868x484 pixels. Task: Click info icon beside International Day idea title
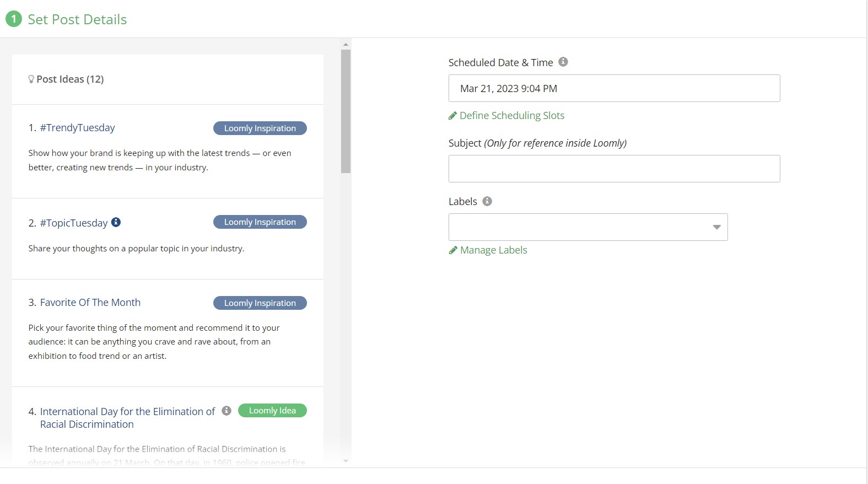pos(226,411)
